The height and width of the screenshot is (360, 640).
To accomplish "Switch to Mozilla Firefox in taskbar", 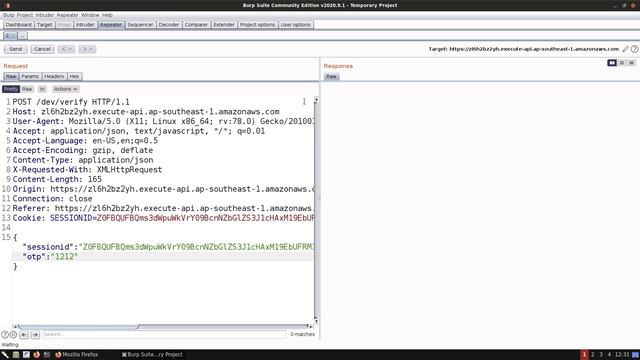I will click(77, 355).
